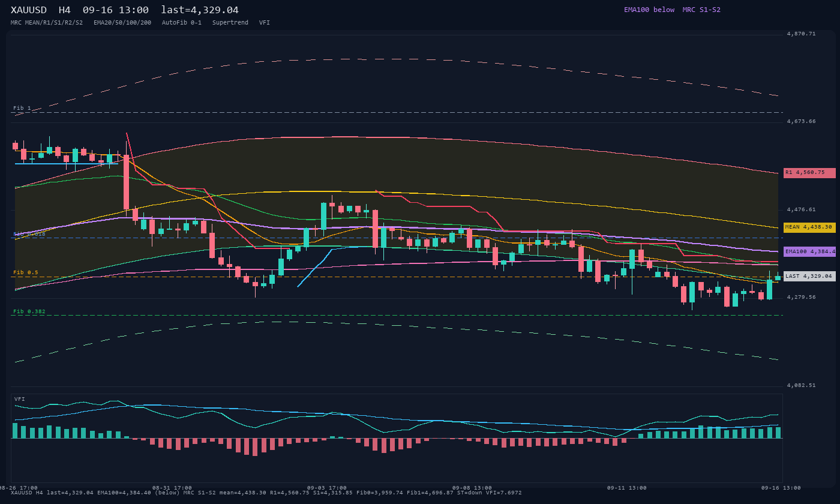Click the 09-03 17:00 time axis label
Image resolution: width=840 pixels, height=504 pixels.
click(x=327, y=488)
